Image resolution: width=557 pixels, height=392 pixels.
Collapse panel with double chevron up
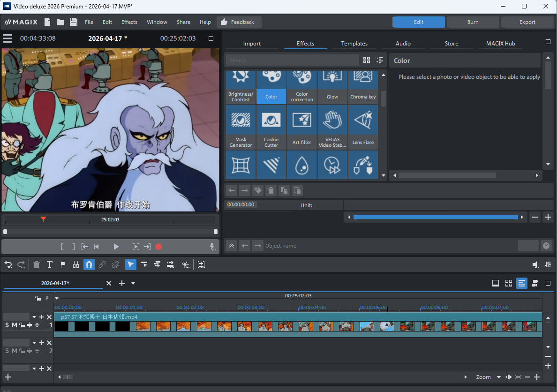point(232,246)
